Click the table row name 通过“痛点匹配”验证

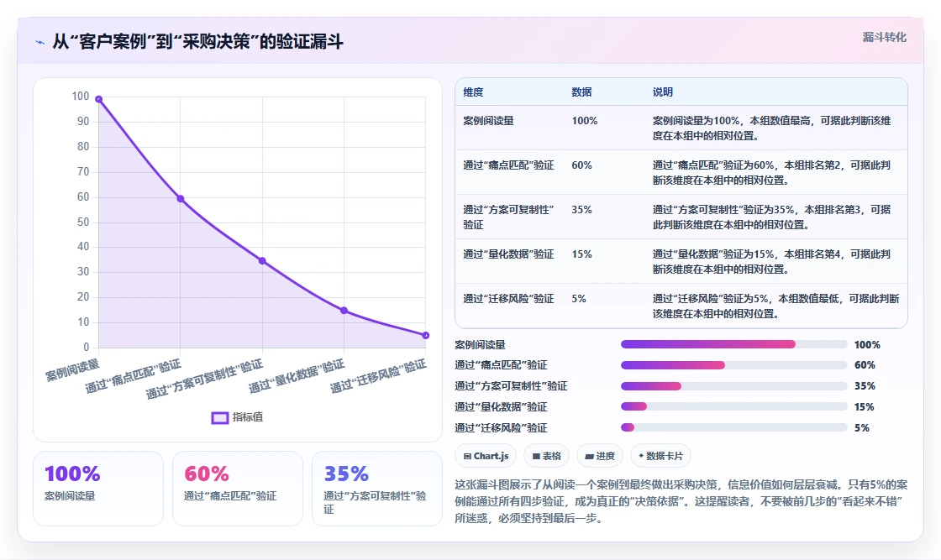[x=508, y=165]
